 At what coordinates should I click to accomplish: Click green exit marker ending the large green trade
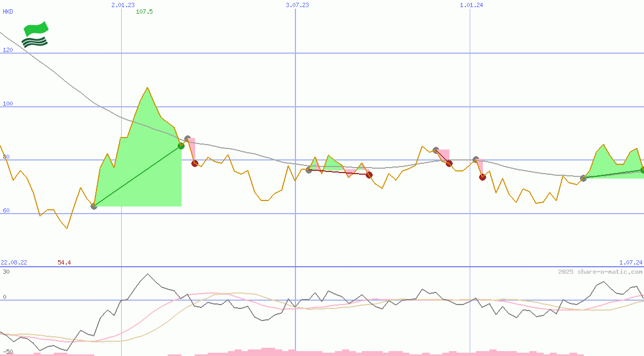click(181, 146)
